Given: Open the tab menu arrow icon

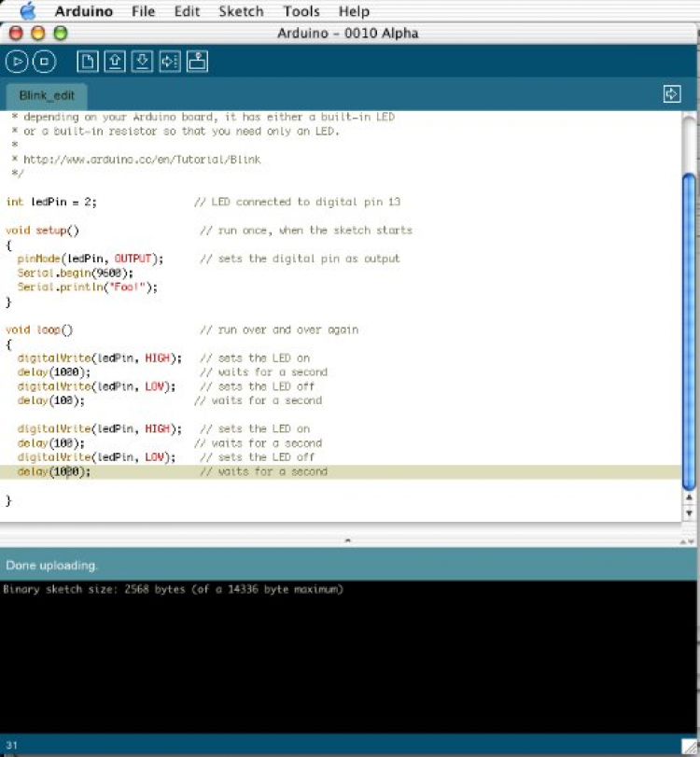Looking at the screenshot, I should 672,93.
